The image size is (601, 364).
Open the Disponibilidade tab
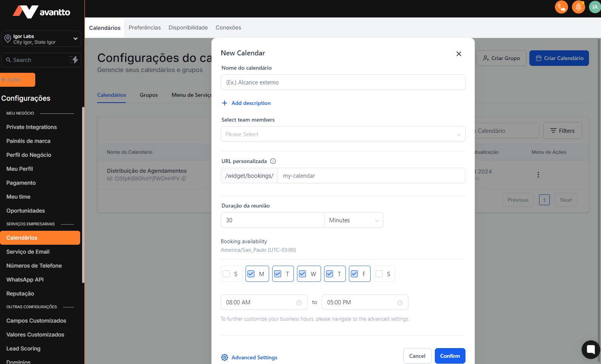188,27
